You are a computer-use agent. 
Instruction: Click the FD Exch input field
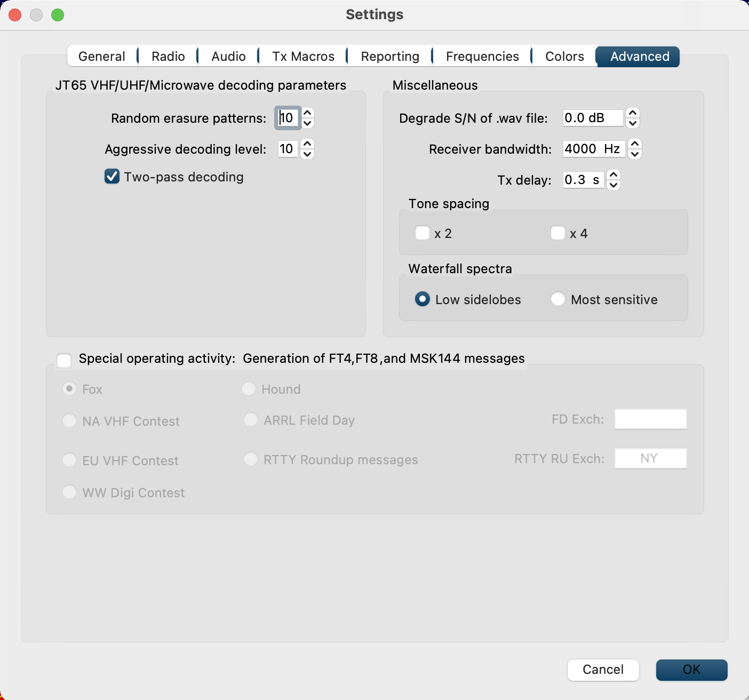point(651,419)
